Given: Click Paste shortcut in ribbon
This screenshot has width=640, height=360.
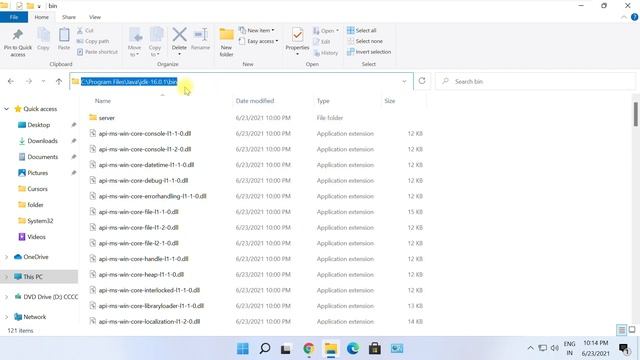Looking at the screenshot, I should pyautogui.click(x=97, y=52).
